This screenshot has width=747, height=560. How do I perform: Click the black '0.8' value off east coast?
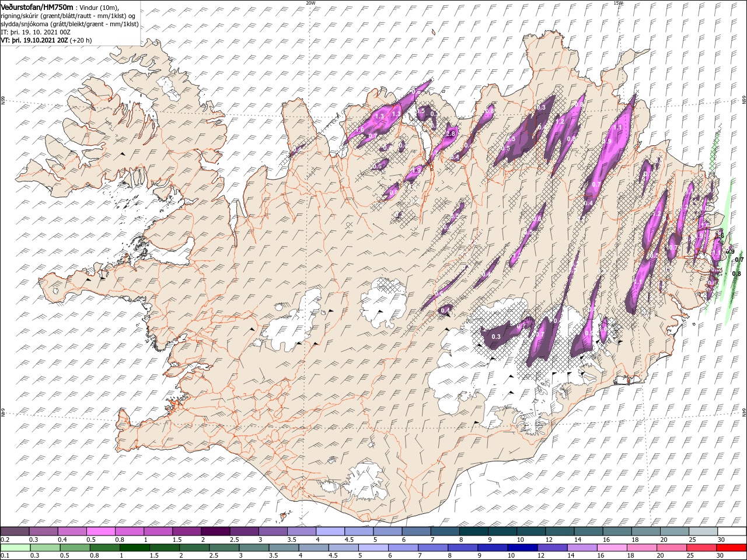click(x=736, y=274)
